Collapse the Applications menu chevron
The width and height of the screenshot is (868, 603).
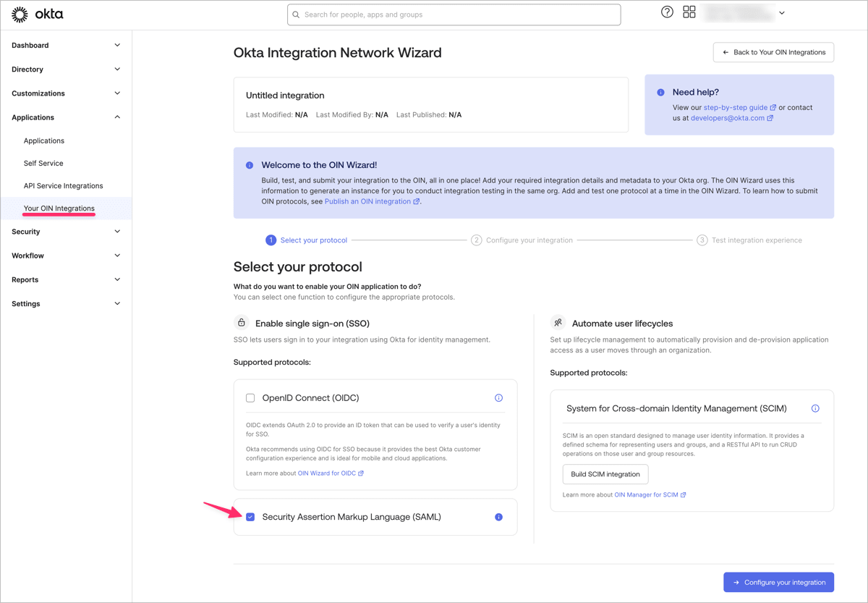117,117
